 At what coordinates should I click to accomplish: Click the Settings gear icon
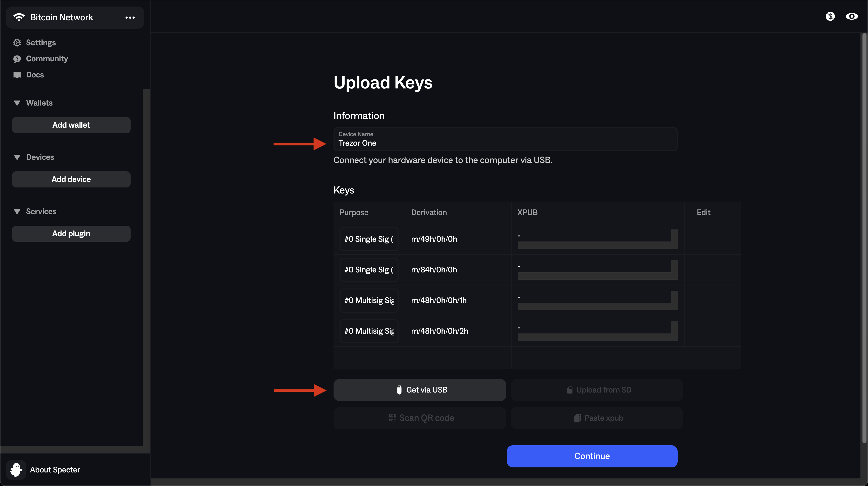point(17,43)
